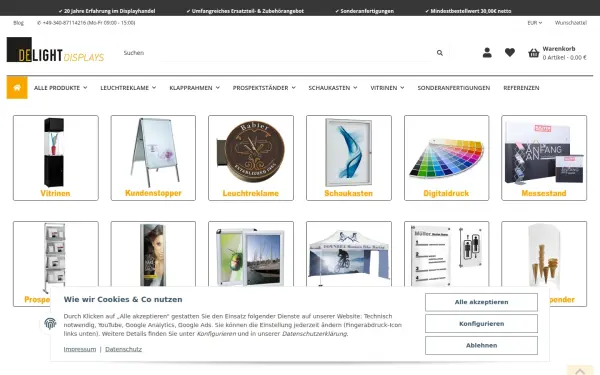The width and height of the screenshot is (600, 375).
Task: Open Schaukasten category tile
Action: (x=349, y=158)
